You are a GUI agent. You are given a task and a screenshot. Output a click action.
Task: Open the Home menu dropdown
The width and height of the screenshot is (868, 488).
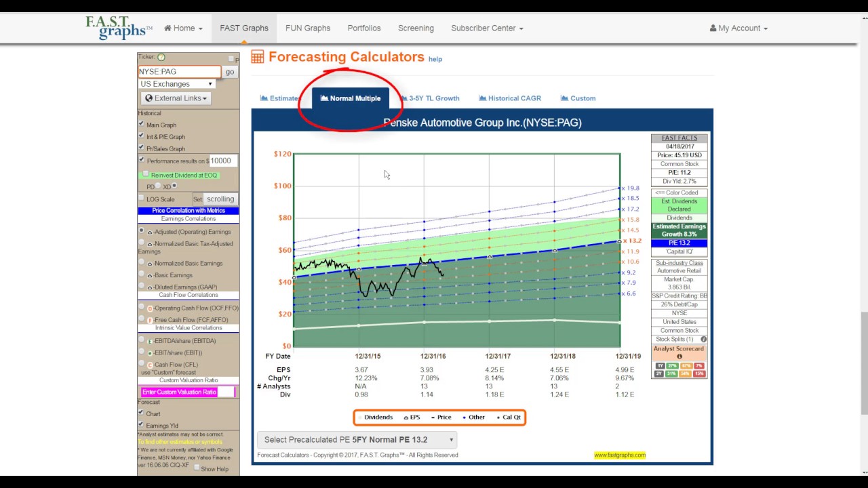[x=183, y=28]
